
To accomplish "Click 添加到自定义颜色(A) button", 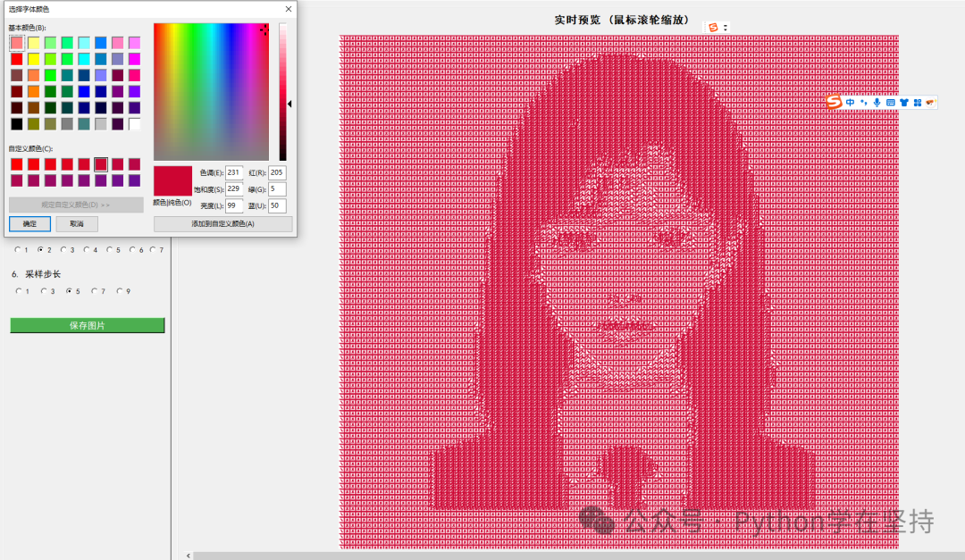I will (222, 223).
